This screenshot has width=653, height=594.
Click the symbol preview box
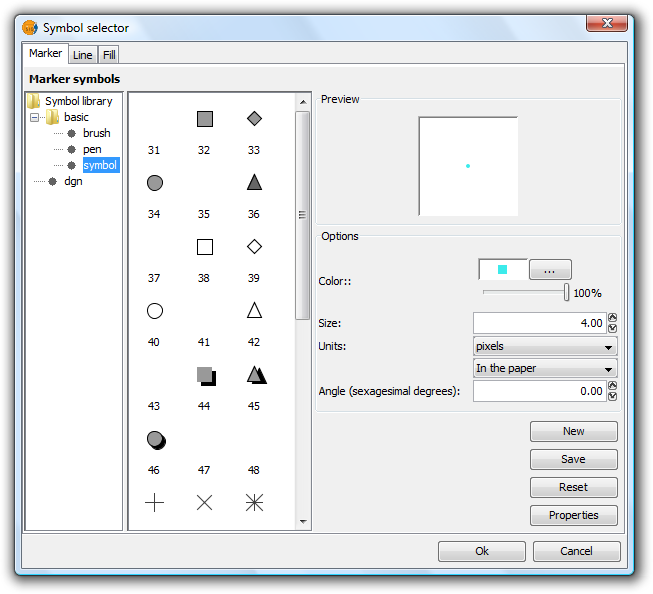tap(468, 166)
